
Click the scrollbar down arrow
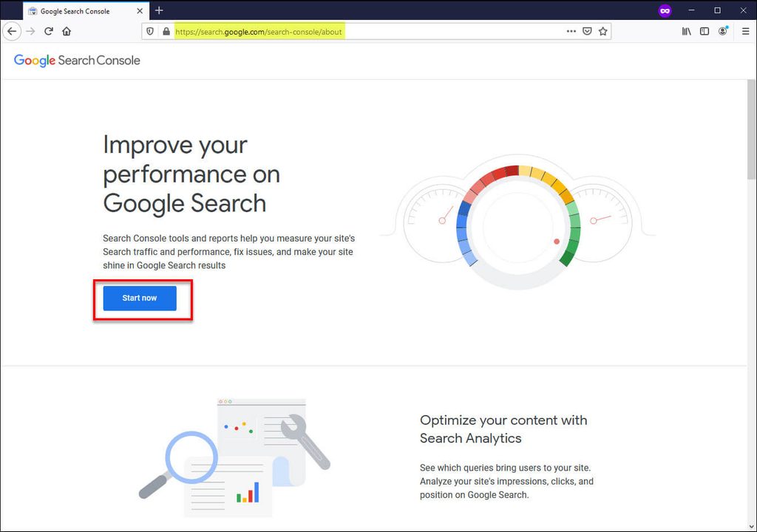pos(751,527)
